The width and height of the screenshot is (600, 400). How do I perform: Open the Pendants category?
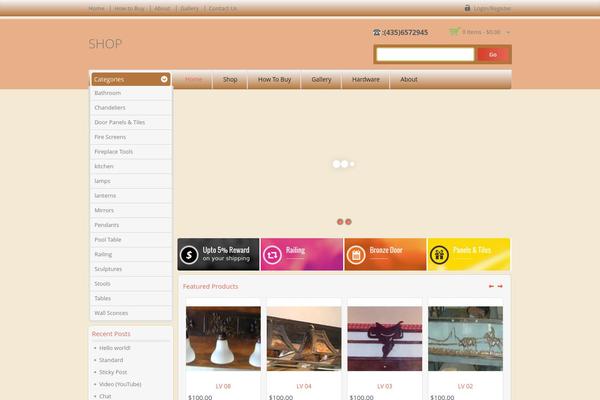coord(131,225)
